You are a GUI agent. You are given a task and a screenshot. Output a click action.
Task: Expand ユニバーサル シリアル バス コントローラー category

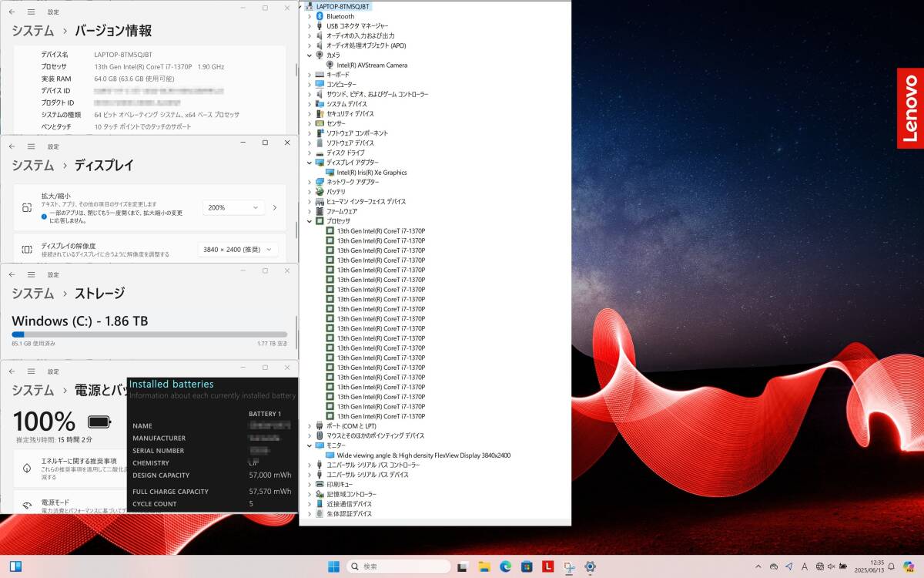[310, 465]
